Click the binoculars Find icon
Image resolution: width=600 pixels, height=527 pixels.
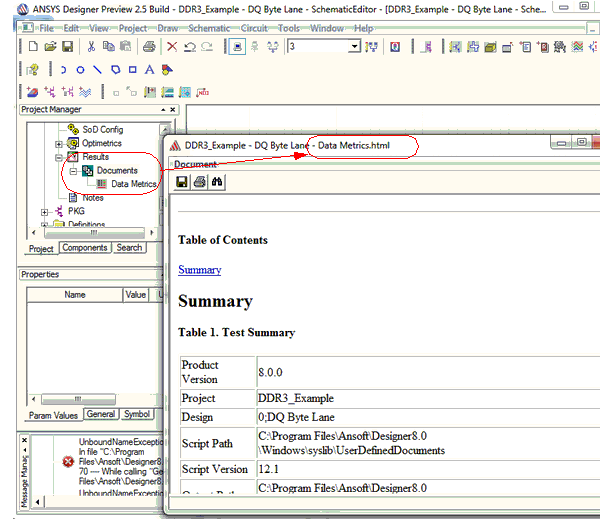(x=216, y=181)
